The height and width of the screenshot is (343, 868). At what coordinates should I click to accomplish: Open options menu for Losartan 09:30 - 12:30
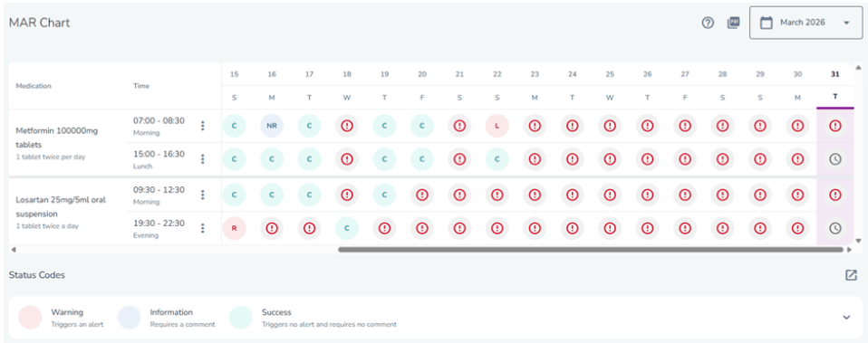[203, 195]
